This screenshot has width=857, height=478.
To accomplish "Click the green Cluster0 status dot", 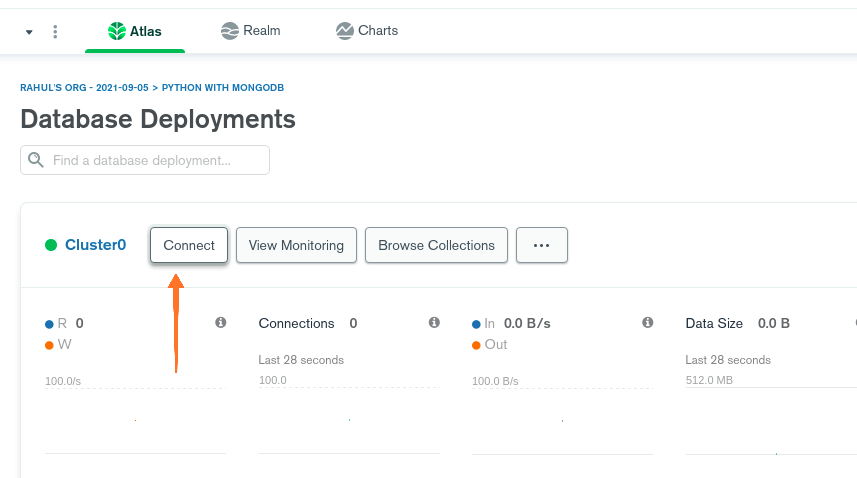I will (x=51, y=245).
